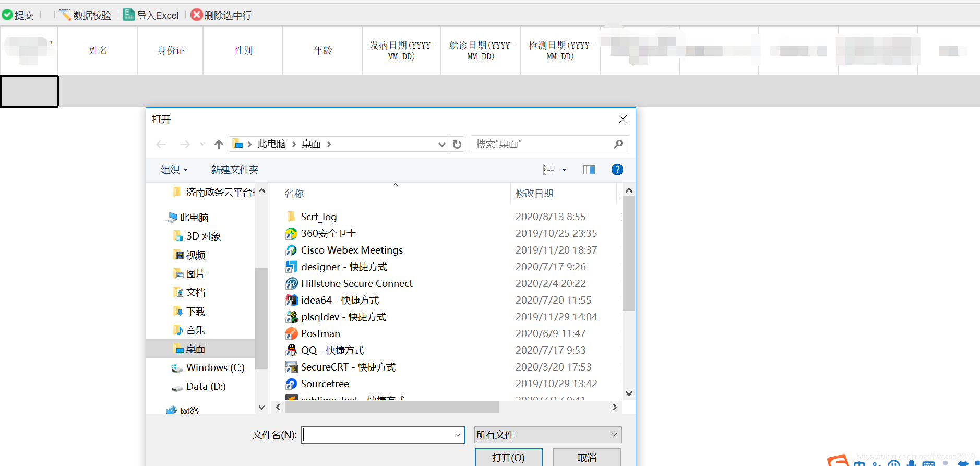Click 数据校验 data validation button
The width and height of the screenshot is (980, 466).
(86, 15)
